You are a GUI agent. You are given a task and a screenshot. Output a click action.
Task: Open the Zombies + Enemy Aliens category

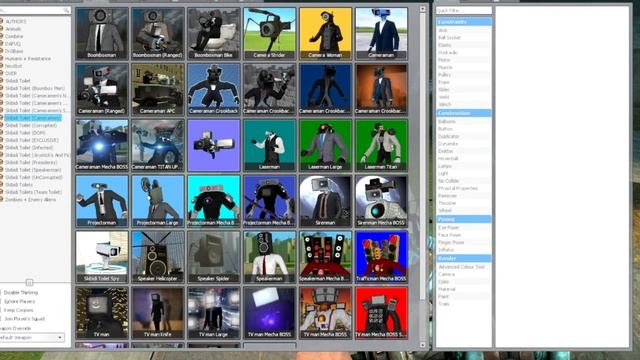[x=30, y=200]
